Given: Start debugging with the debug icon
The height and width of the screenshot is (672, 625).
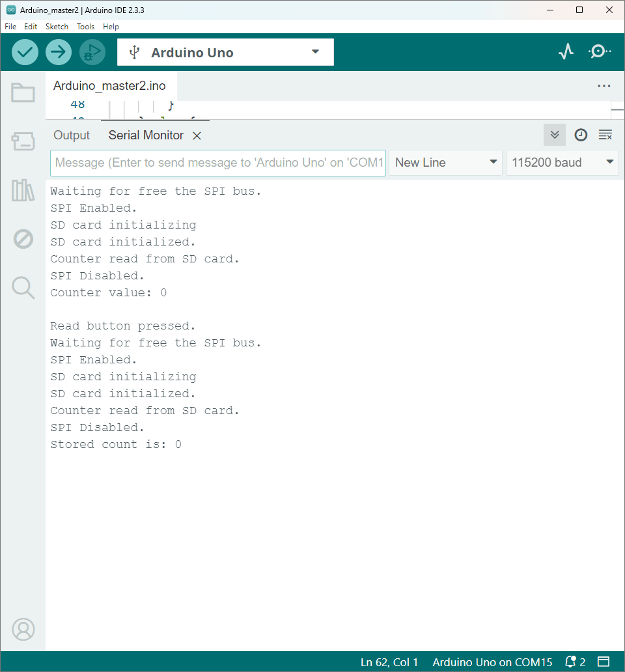Looking at the screenshot, I should click(x=92, y=52).
